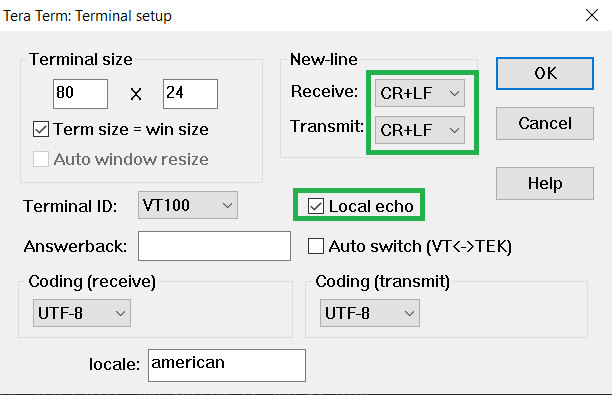The width and height of the screenshot is (612, 395).
Task: Expand the Terminal ID VT100 dropdown
Action: [x=188, y=205]
